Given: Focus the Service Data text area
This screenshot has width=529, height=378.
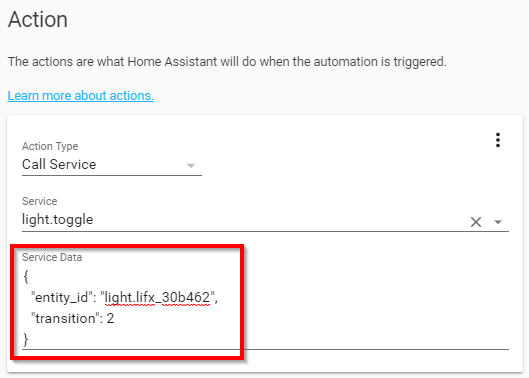Looking at the screenshot, I should (265, 308).
